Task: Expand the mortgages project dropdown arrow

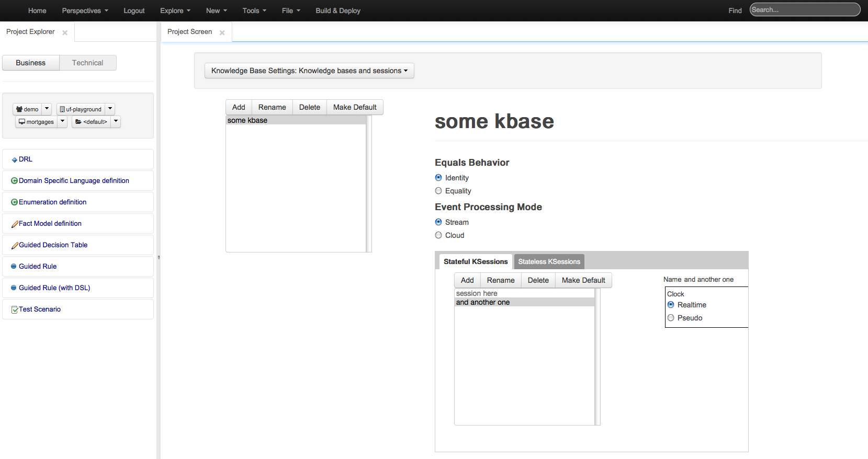Action: (62, 121)
